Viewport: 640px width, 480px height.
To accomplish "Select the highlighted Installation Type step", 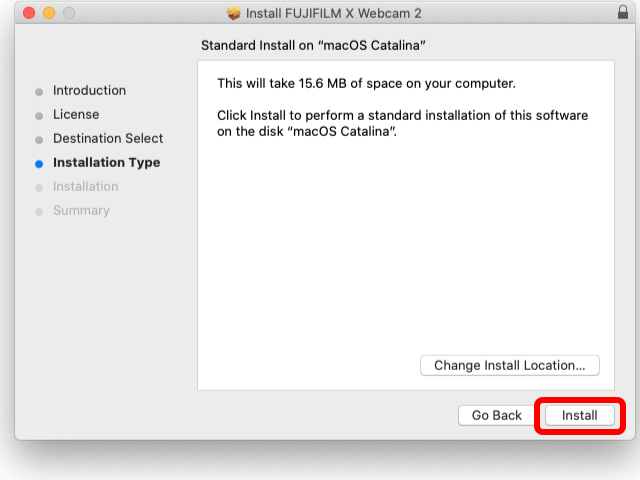I will point(107,162).
